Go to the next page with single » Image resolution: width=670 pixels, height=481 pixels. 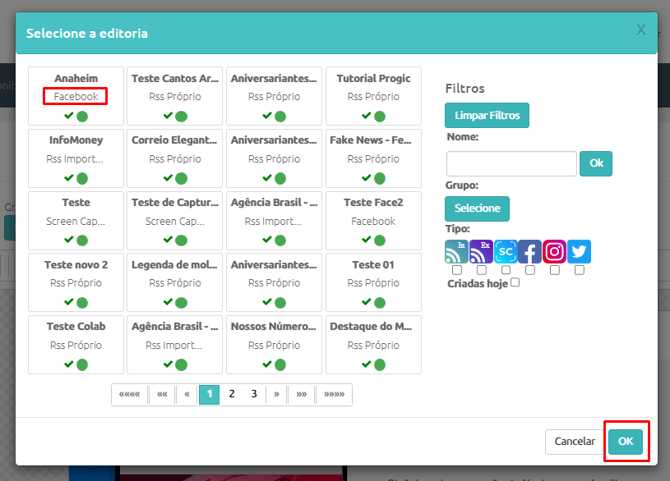[276, 394]
